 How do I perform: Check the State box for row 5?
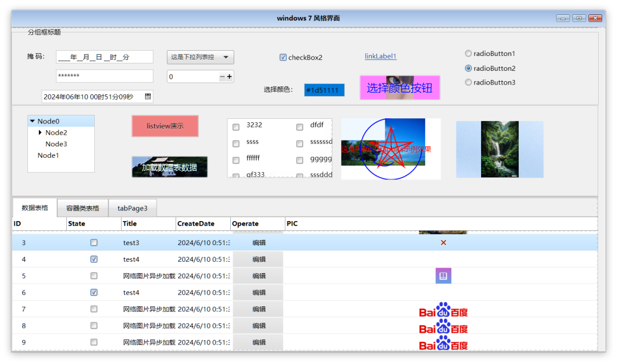[94, 276]
